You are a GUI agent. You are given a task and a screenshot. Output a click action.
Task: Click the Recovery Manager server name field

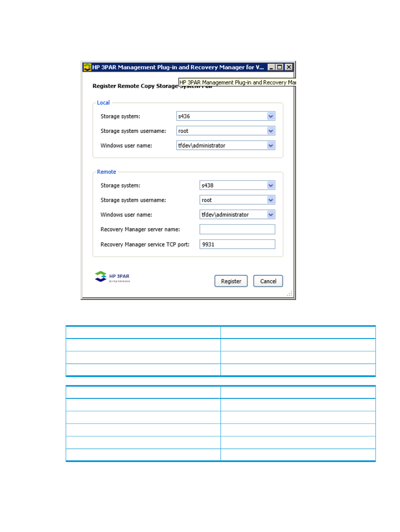237,229
